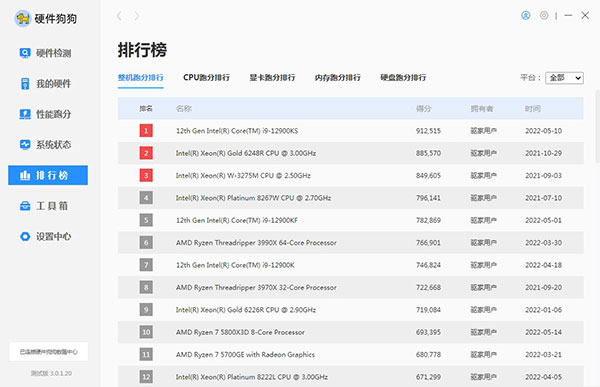The width and height of the screenshot is (600, 387).
Task: Click gray rank 4 badge
Action: pyautogui.click(x=146, y=198)
